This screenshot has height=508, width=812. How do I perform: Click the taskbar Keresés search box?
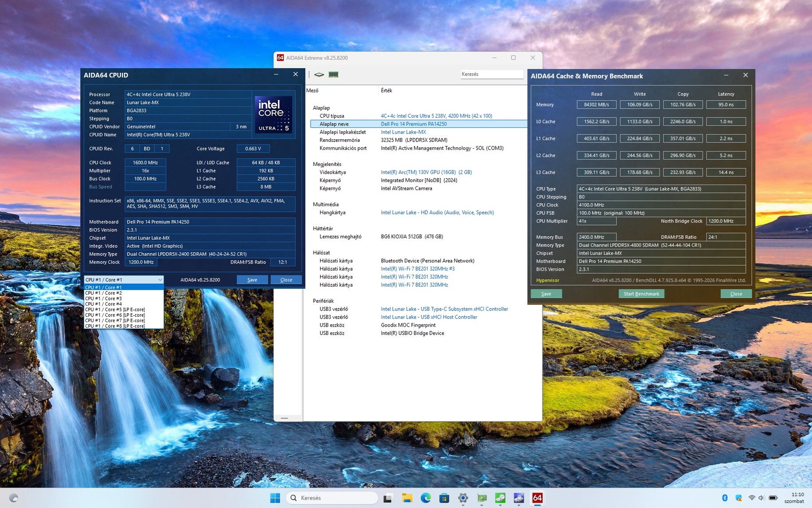[x=332, y=498]
